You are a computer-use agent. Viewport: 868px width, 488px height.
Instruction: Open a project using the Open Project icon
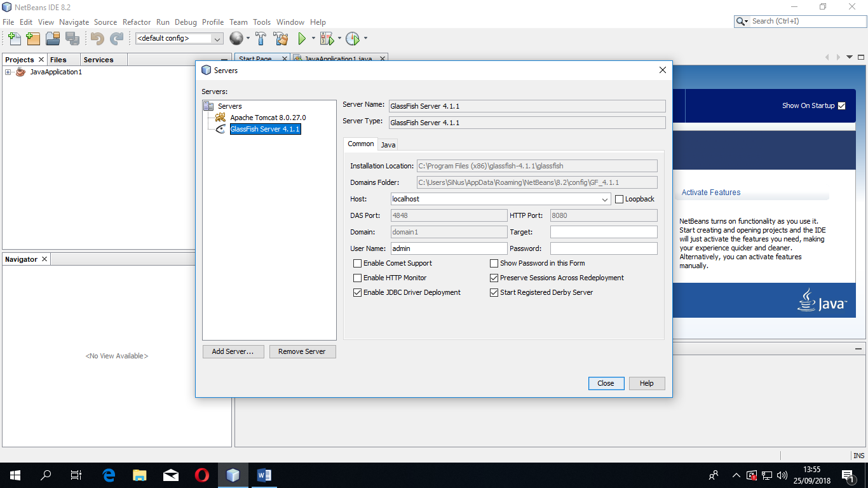pos(53,39)
